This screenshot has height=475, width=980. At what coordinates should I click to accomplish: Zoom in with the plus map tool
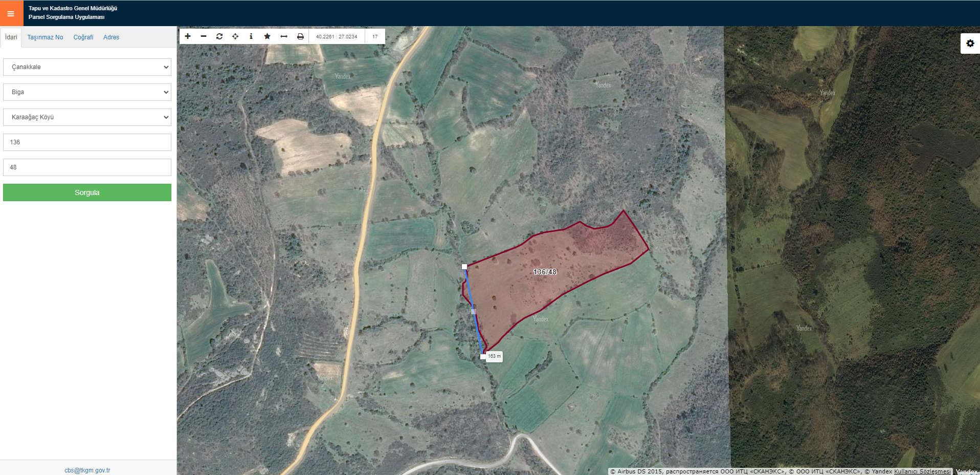[x=188, y=36]
